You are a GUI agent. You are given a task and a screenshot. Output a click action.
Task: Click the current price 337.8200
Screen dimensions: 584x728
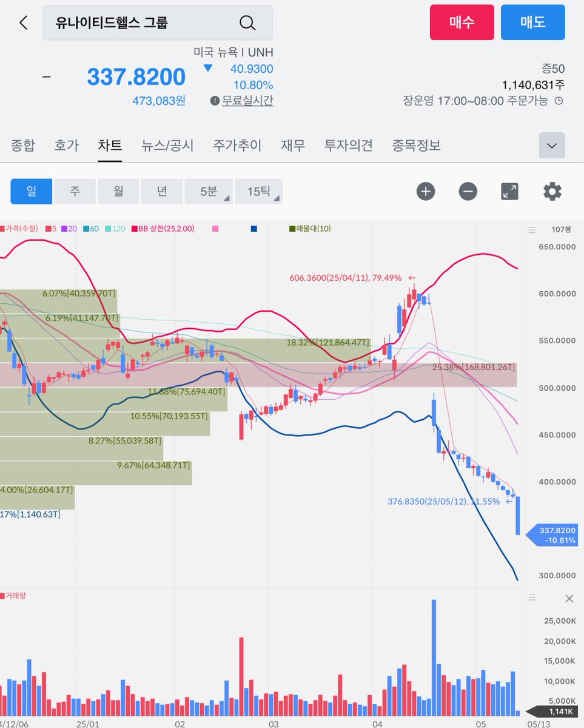click(x=136, y=77)
